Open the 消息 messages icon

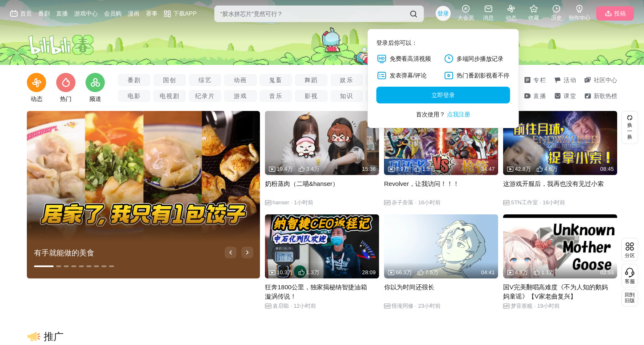[x=488, y=9]
